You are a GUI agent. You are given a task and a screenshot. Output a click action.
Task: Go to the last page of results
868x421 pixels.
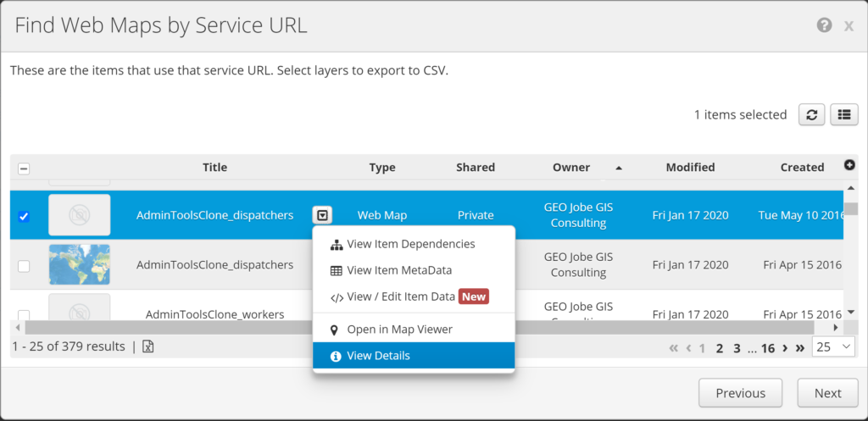coord(799,347)
